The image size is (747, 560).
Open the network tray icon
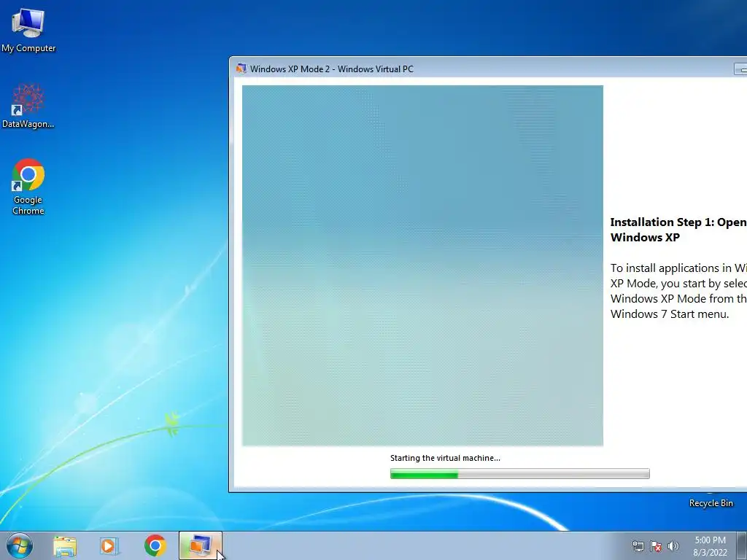[638, 546]
